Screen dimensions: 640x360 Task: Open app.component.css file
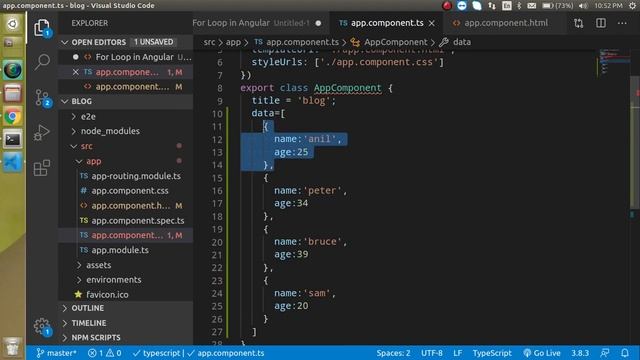(x=126, y=191)
